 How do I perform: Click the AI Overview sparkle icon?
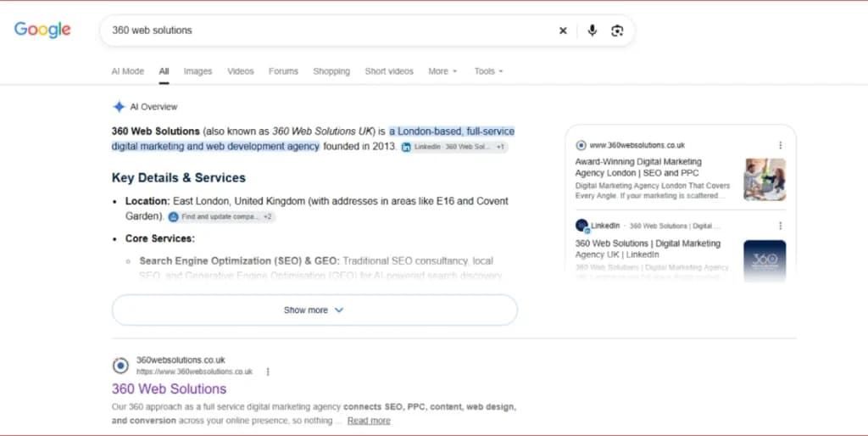tap(119, 107)
